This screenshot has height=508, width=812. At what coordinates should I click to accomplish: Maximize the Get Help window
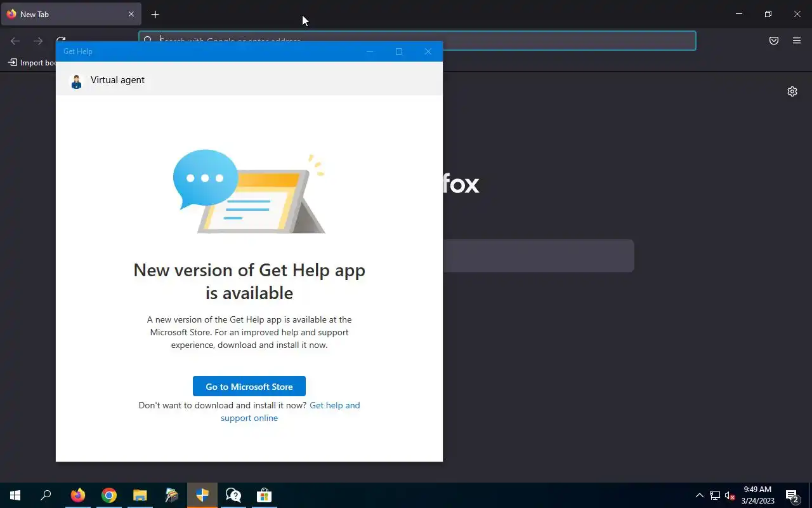399,51
